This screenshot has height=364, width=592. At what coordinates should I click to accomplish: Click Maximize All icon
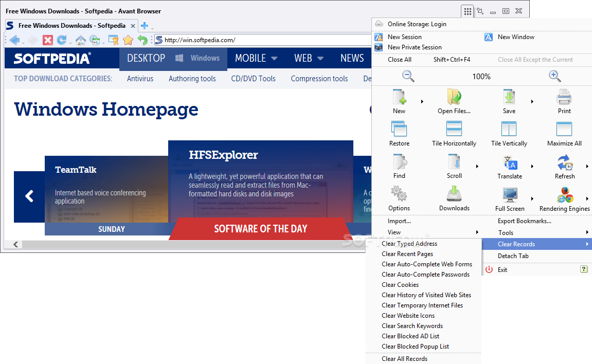(564, 129)
